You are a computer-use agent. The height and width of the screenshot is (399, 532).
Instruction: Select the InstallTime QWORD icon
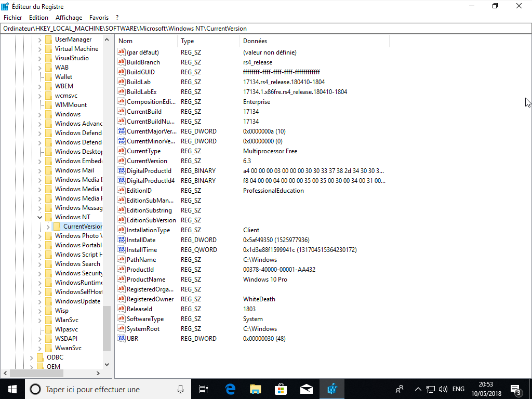[122, 249]
